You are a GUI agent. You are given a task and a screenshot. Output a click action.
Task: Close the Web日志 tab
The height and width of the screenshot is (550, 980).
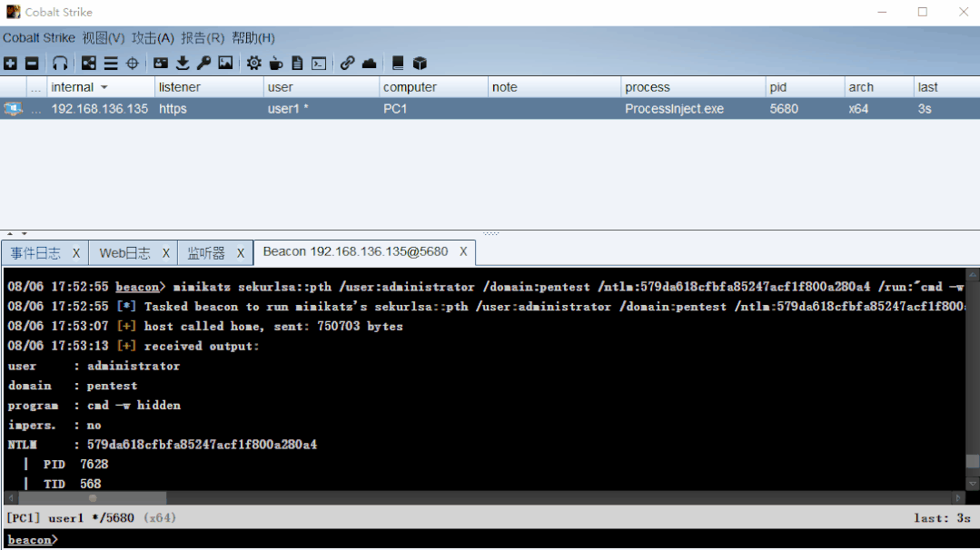(x=165, y=253)
